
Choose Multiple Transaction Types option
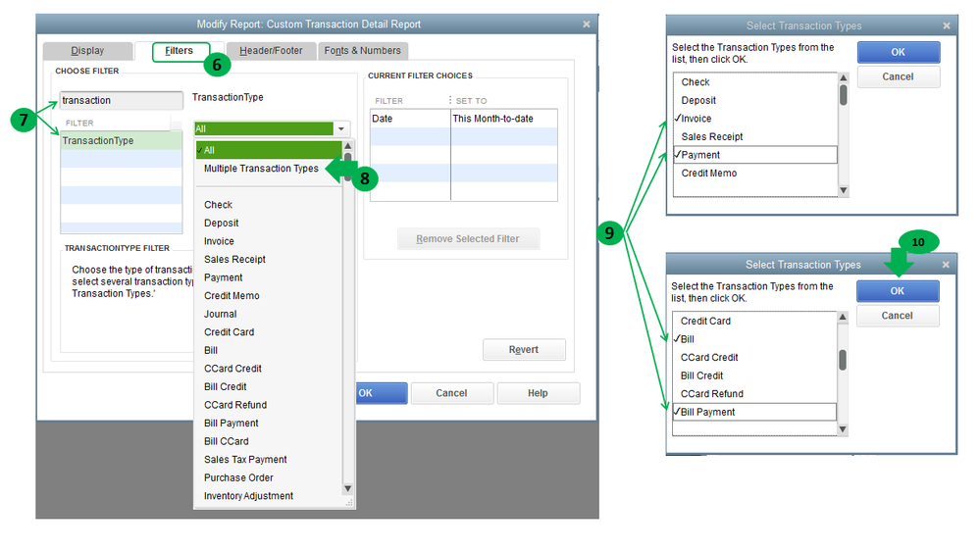(x=261, y=169)
